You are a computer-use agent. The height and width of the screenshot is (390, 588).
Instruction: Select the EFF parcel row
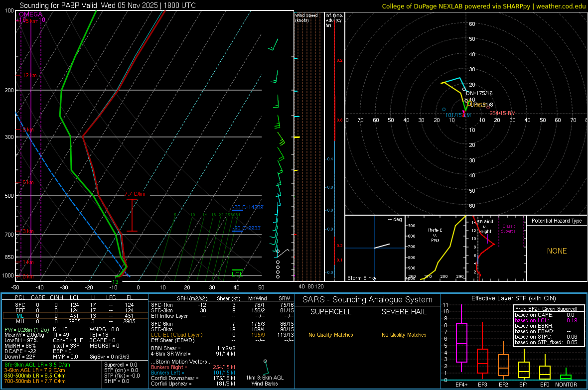(74, 310)
